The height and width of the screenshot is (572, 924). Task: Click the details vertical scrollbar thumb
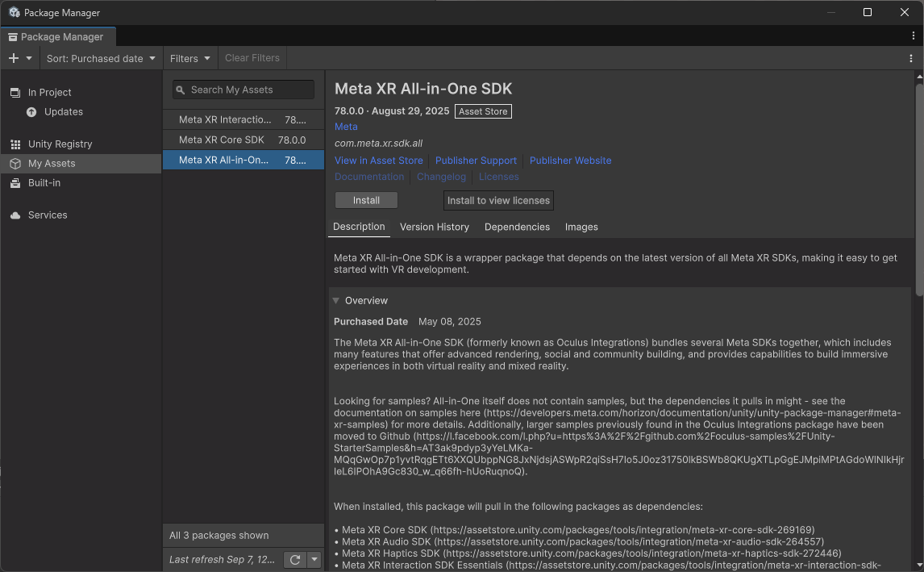[919, 190]
